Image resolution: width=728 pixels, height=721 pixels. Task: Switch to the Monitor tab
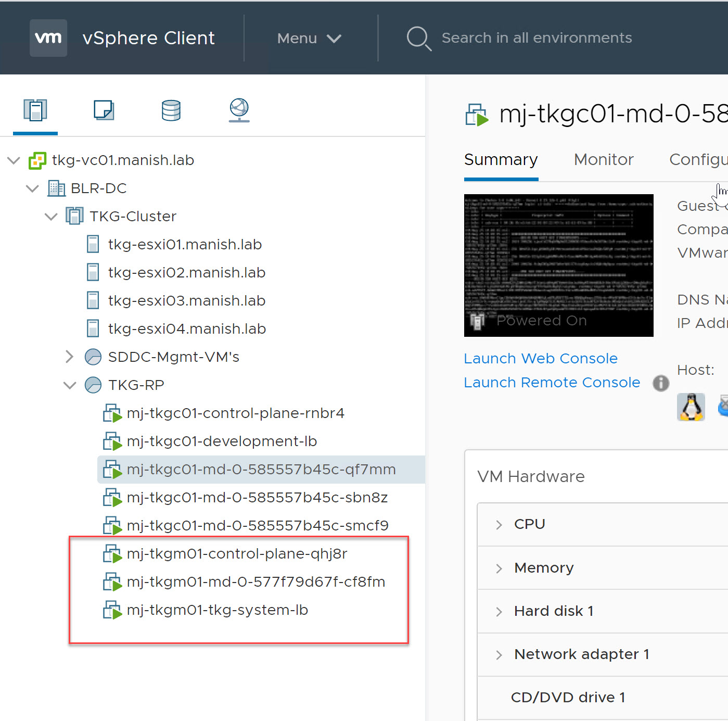tap(604, 160)
